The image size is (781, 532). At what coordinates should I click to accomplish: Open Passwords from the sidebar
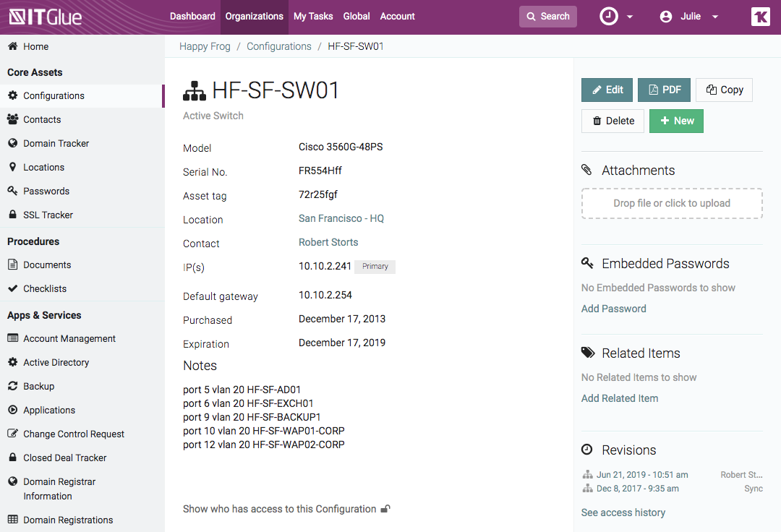pos(46,191)
